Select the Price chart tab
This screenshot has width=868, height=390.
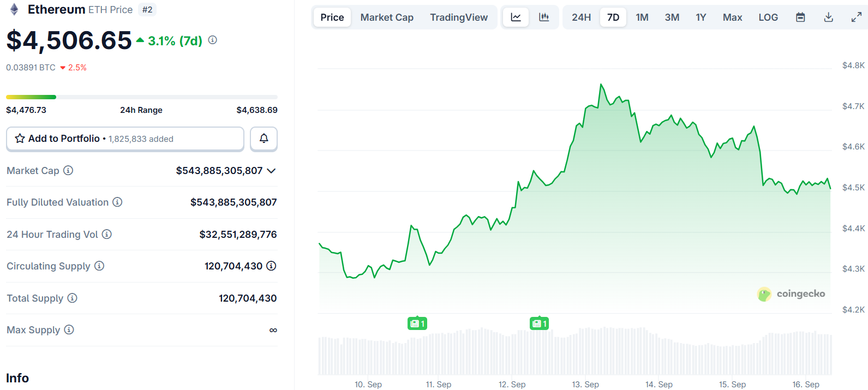332,17
